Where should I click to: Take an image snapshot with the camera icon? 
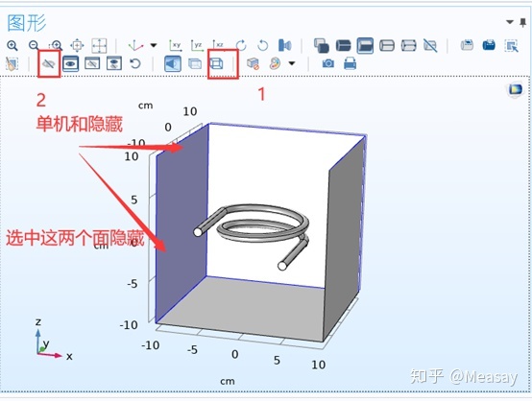pyautogui.click(x=328, y=63)
